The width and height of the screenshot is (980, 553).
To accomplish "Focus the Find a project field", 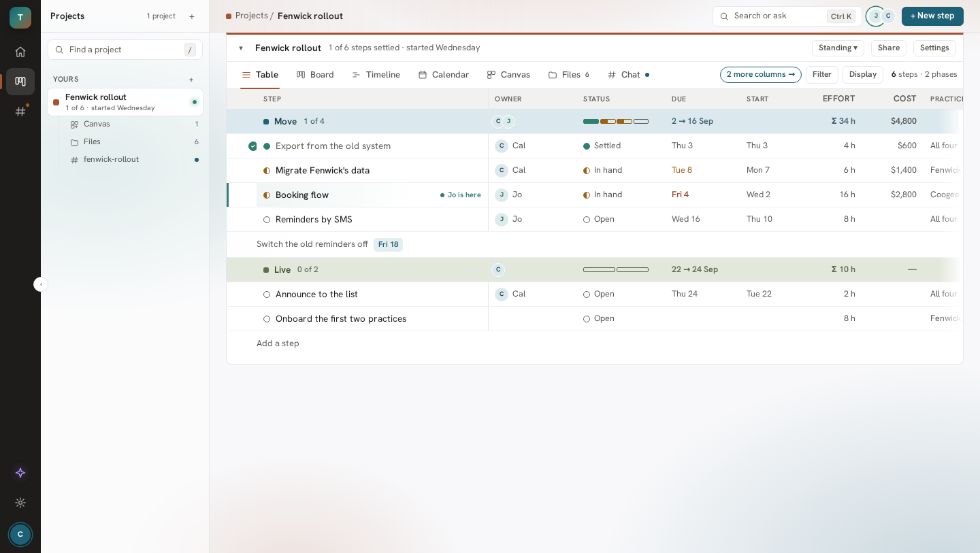I will (x=125, y=50).
